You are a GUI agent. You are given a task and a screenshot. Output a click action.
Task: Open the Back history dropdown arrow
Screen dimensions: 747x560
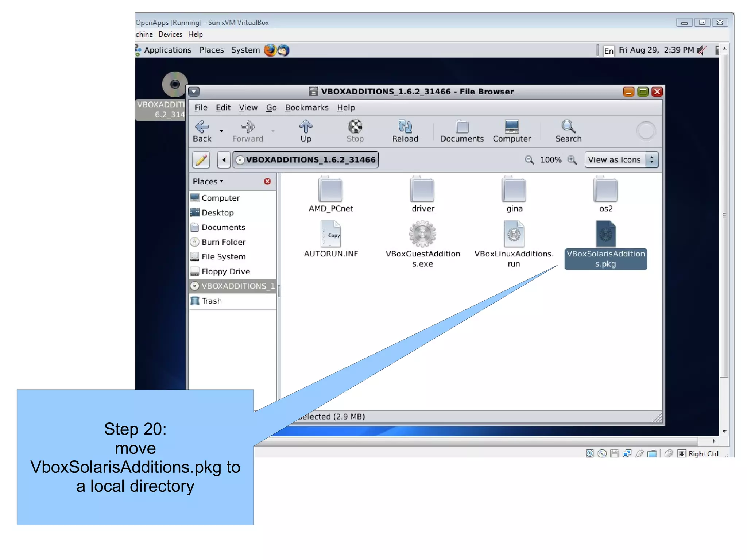pos(221,131)
